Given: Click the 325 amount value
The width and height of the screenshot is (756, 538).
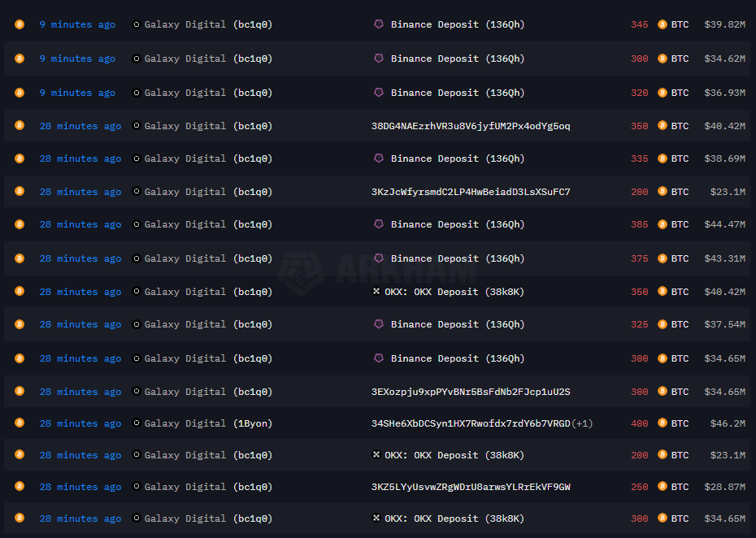Looking at the screenshot, I should point(639,324).
